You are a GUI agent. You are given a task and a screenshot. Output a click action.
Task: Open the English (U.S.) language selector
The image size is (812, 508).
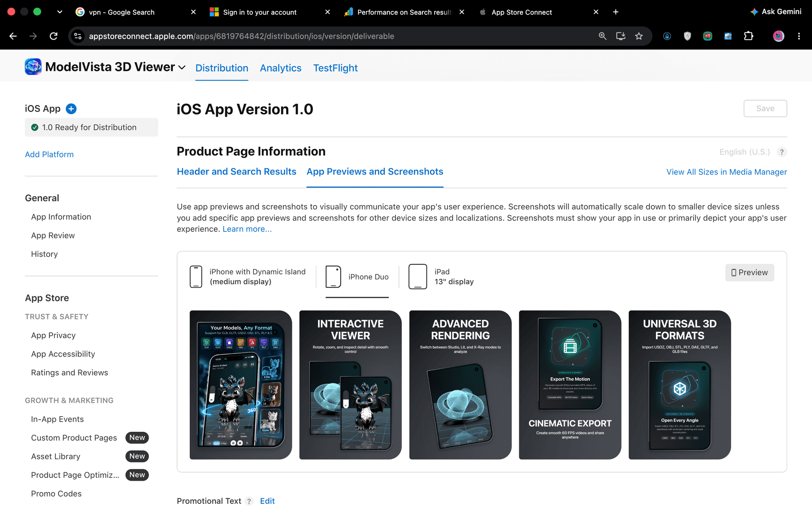744,152
